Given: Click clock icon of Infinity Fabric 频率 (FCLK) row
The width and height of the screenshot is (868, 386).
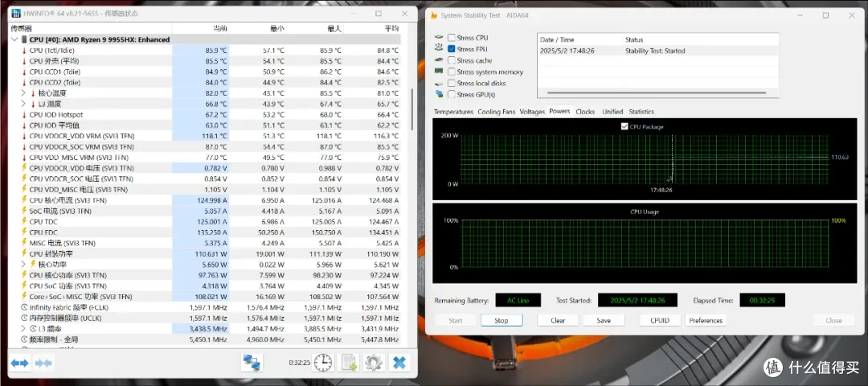Looking at the screenshot, I should pyautogui.click(x=24, y=307).
